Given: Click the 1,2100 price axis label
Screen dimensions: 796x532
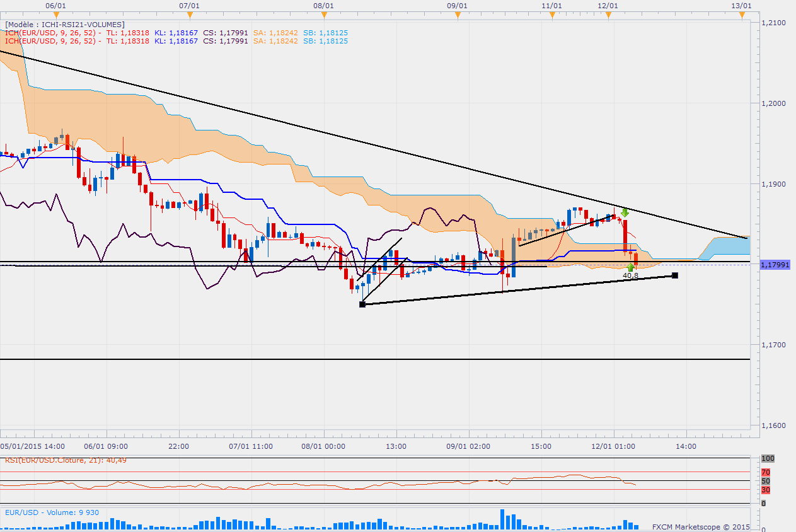Looking at the screenshot, I should click(x=774, y=23).
